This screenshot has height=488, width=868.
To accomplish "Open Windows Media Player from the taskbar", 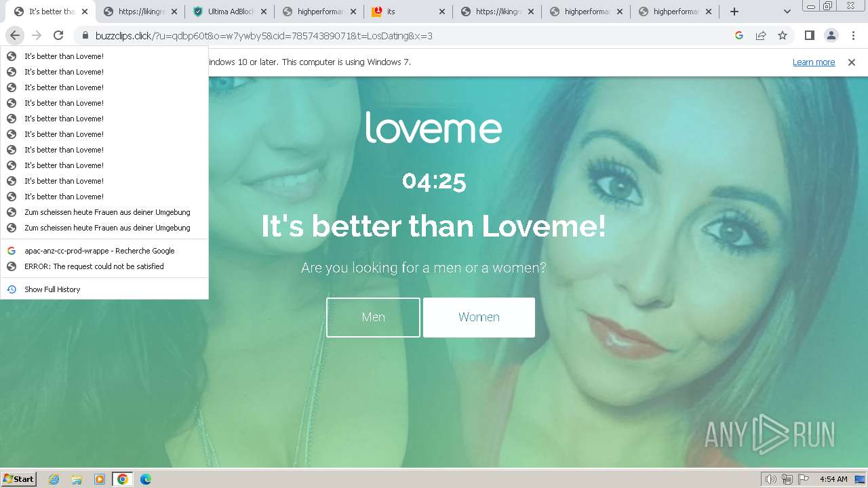I will pyautogui.click(x=100, y=479).
